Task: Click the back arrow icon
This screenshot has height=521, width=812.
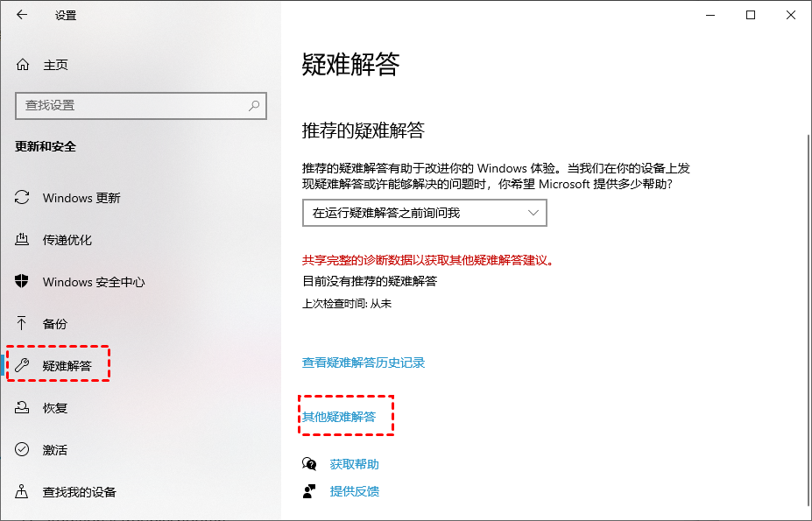Action: (x=22, y=15)
